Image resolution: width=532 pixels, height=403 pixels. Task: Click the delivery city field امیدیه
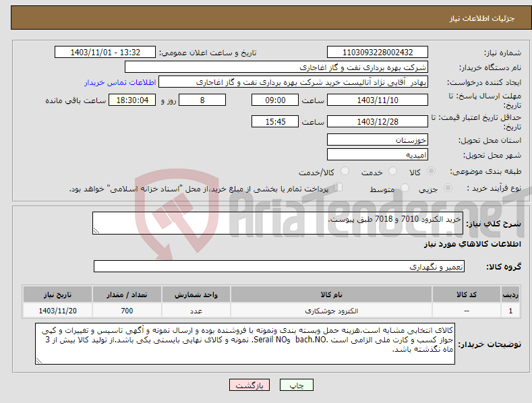[x=378, y=155]
